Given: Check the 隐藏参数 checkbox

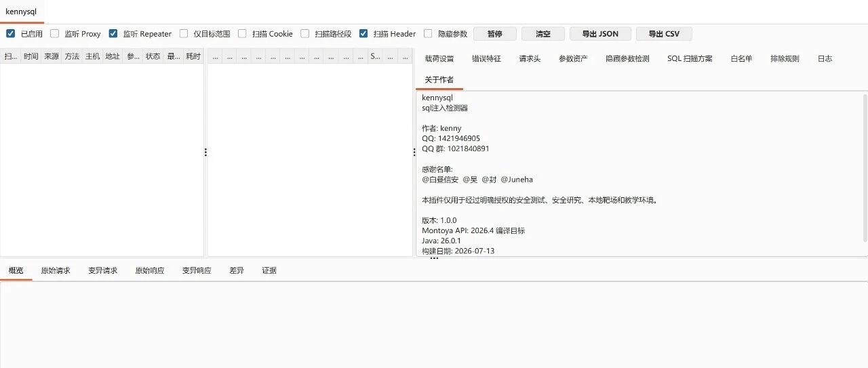Looking at the screenshot, I should coord(428,33).
